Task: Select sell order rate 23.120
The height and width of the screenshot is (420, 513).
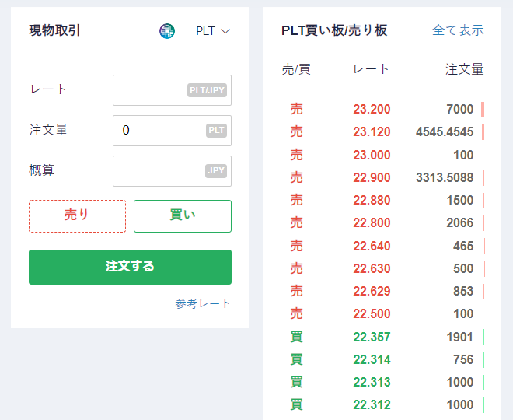Action: (372, 132)
